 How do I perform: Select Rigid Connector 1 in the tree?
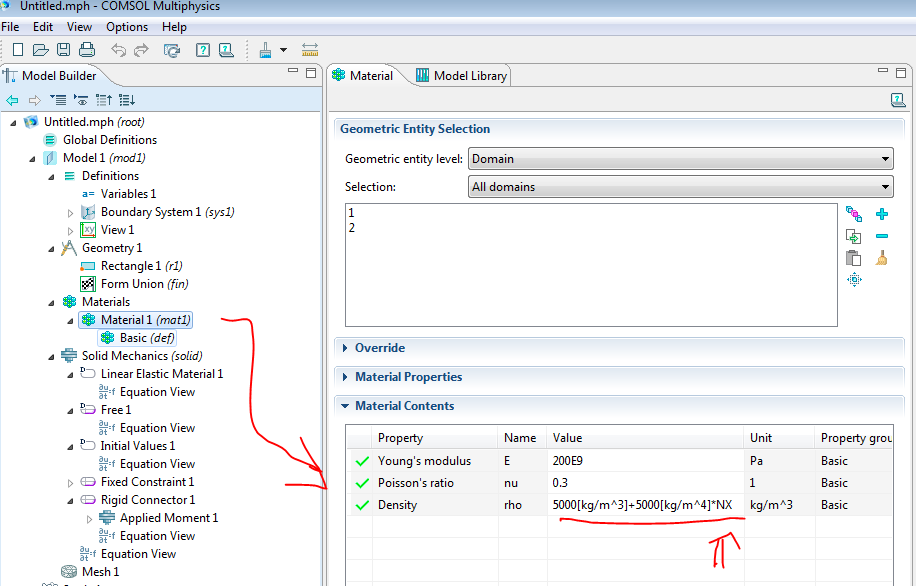(x=147, y=500)
